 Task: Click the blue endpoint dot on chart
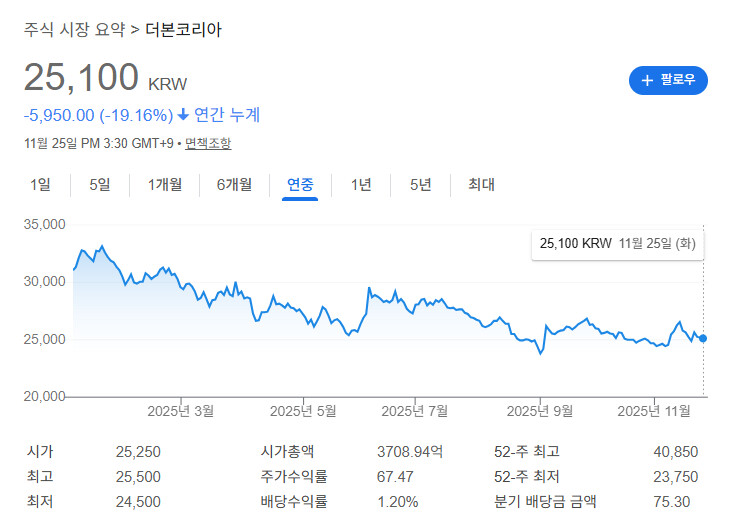point(703,338)
